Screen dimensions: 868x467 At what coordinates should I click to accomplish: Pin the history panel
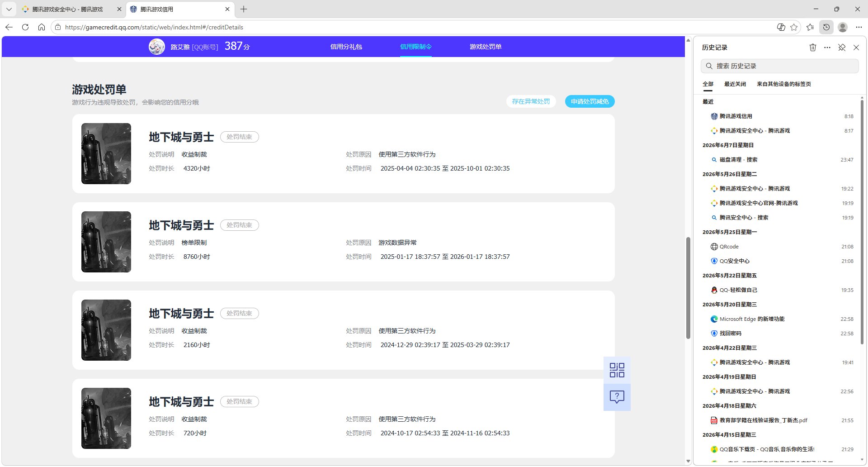pyautogui.click(x=842, y=48)
